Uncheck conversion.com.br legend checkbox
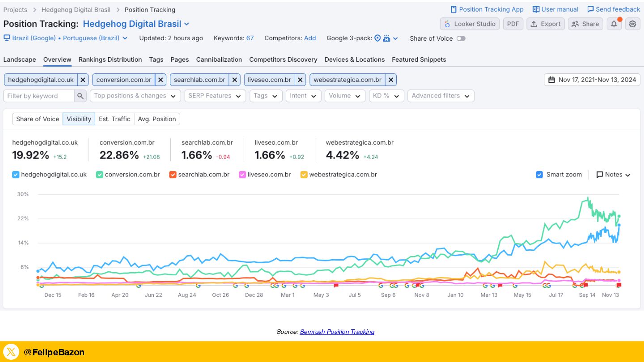Image resolution: width=644 pixels, height=362 pixels. (100, 175)
